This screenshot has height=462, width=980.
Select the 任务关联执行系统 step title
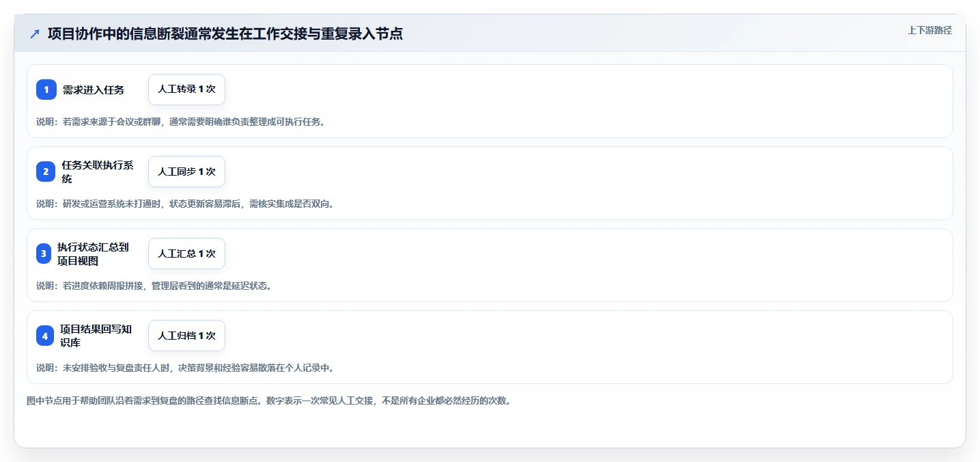coord(98,172)
